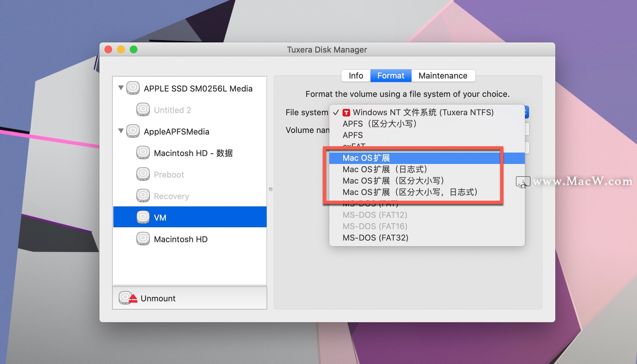
Task: Switch to the Info tab
Action: [355, 75]
